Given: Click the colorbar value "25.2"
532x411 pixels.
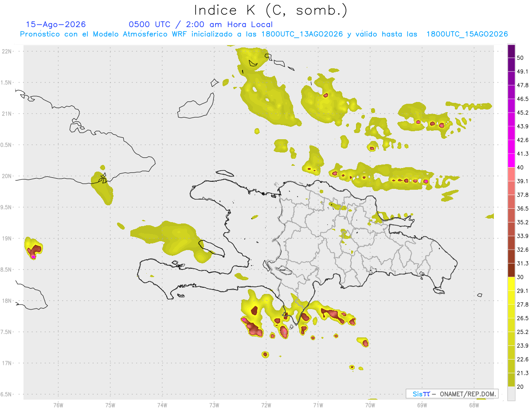Looking at the screenshot, I should pos(523,332).
